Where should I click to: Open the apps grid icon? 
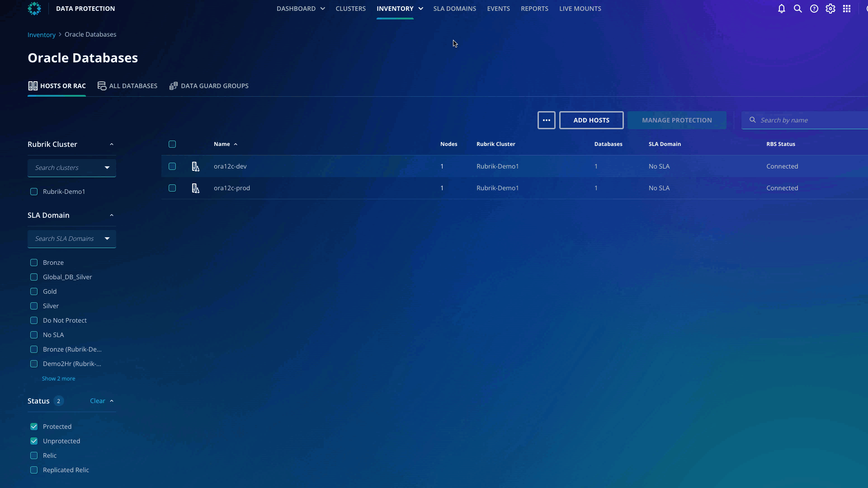point(847,9)
